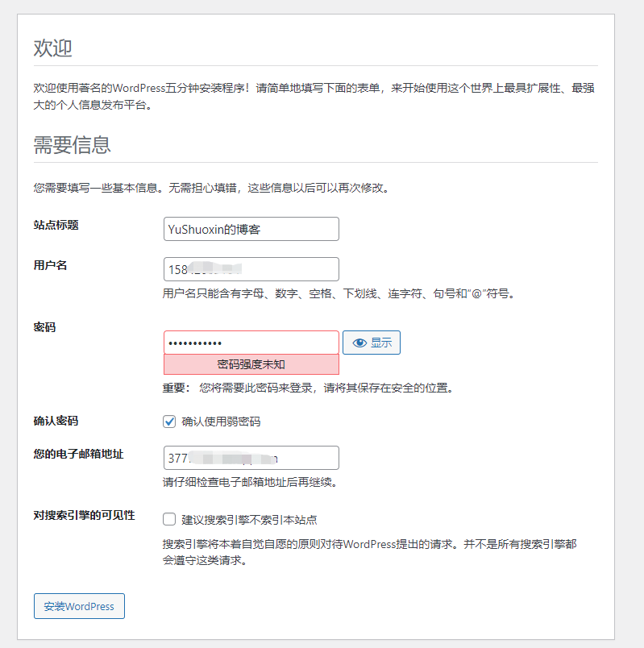Click the 密码 field label
This screenshot has width=644, height=648.
coord(44,327)
